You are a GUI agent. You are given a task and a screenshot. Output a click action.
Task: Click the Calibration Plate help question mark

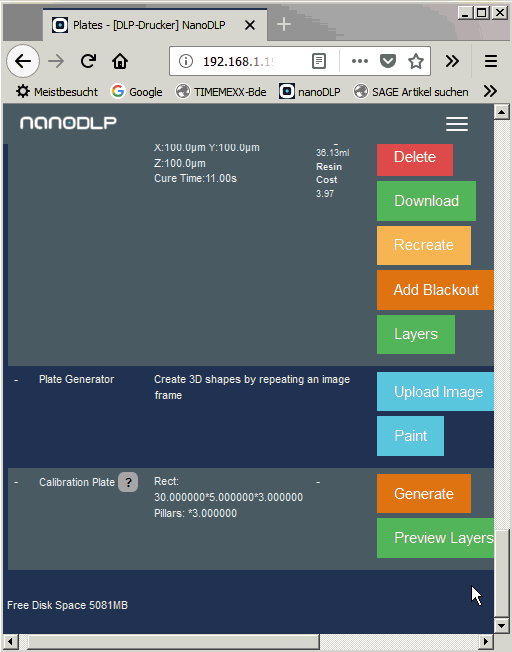(x=128, y=482)
